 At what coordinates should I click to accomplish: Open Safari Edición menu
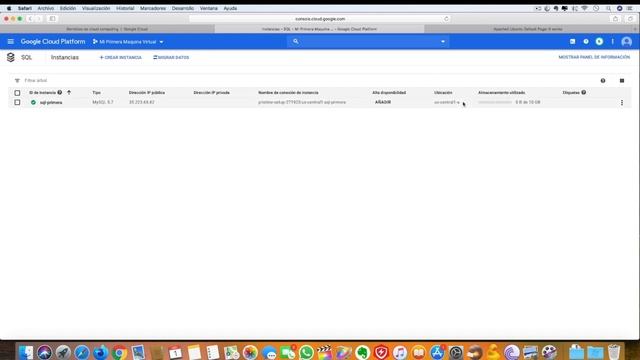(x=68, y=8)
